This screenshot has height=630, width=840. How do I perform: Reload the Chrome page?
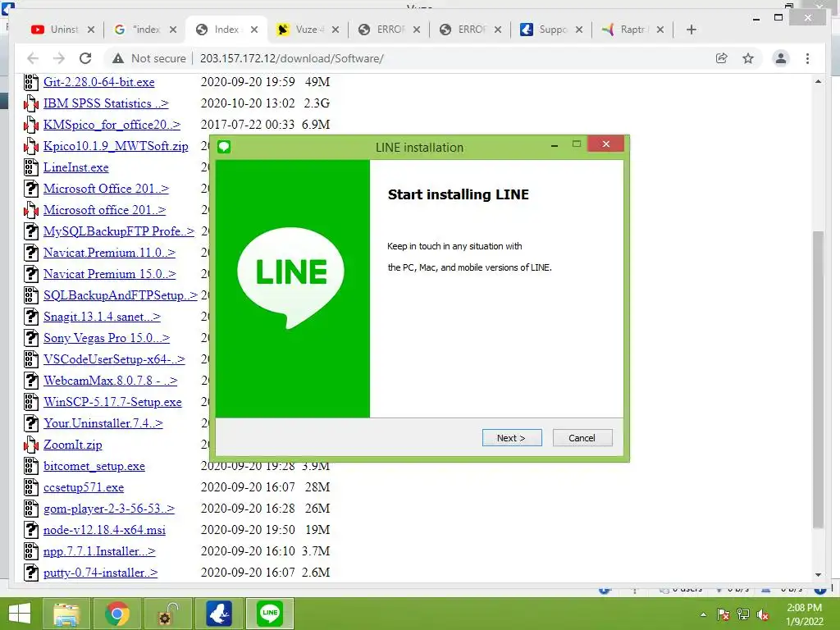[x=85, y=58]
